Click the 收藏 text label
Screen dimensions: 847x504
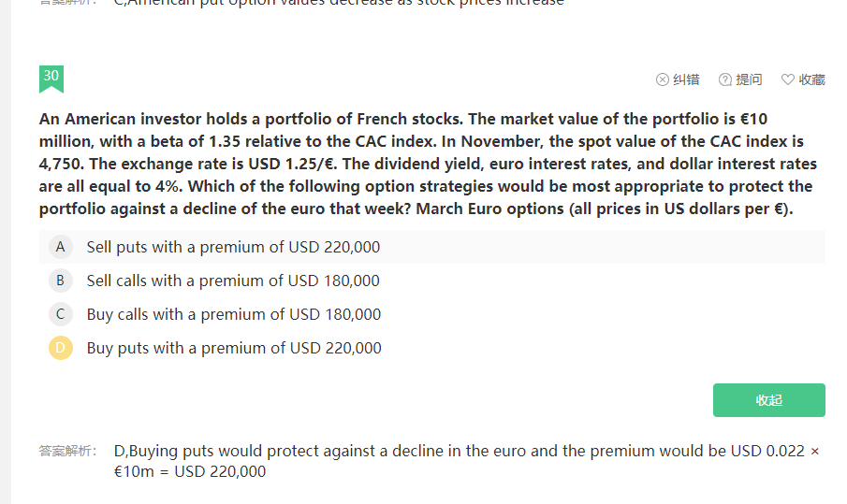tap(811, 79)
